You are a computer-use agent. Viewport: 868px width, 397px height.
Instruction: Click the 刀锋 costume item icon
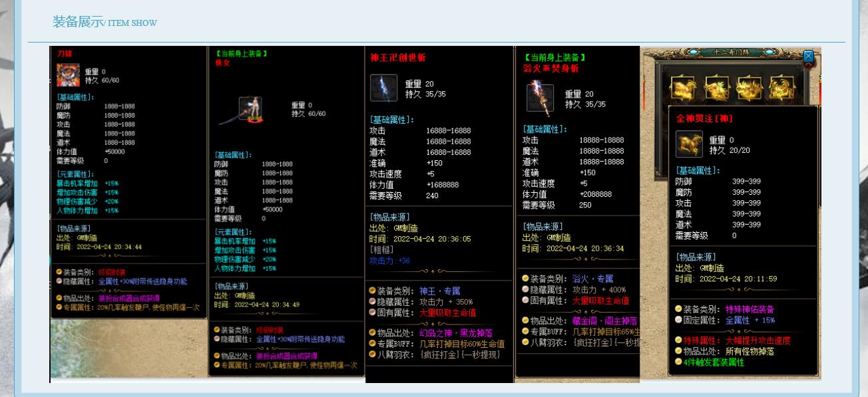68,75
